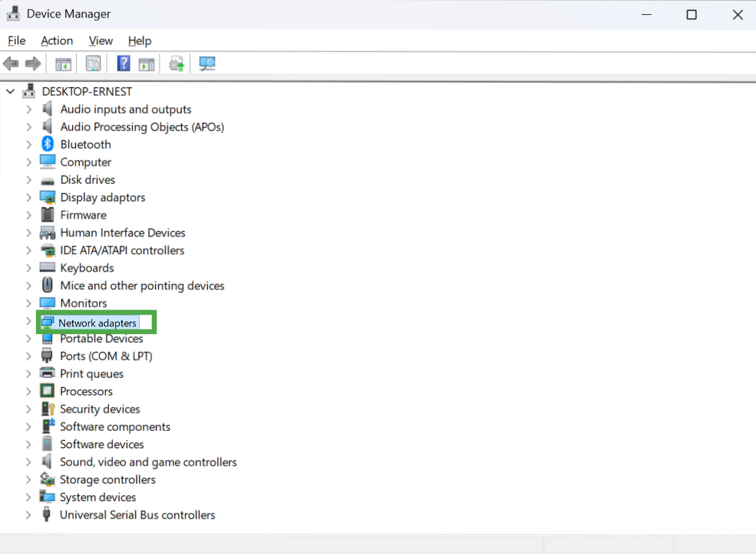Click the Software components icon
The width and height of the screenshot is (756, 554).
pyautogui.click(x=48, y=426)
